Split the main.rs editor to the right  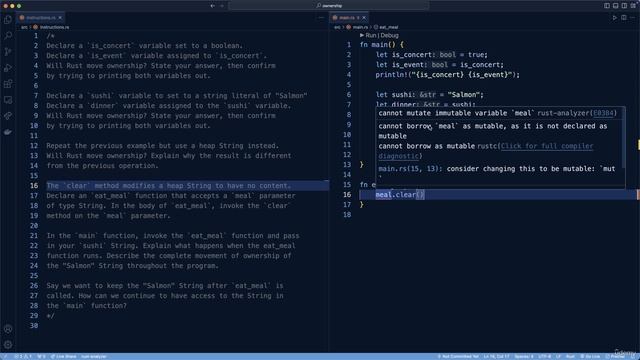pos(624,18)
